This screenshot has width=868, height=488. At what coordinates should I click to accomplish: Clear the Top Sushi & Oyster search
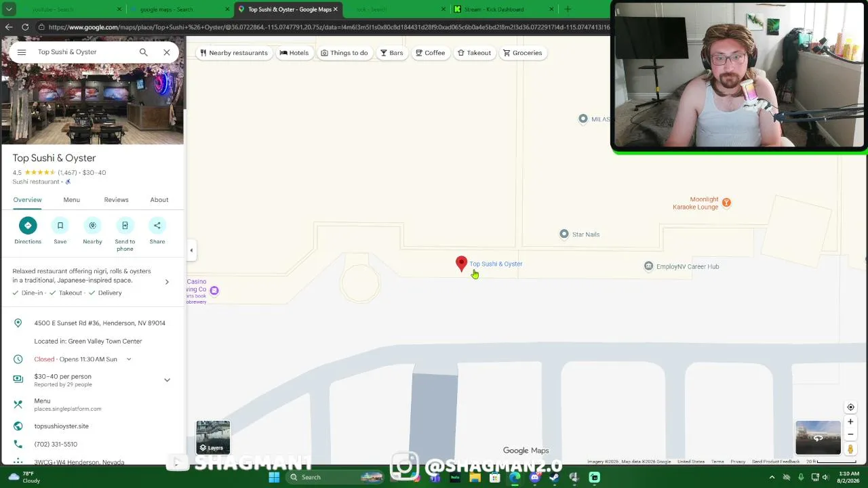[167, 52]
